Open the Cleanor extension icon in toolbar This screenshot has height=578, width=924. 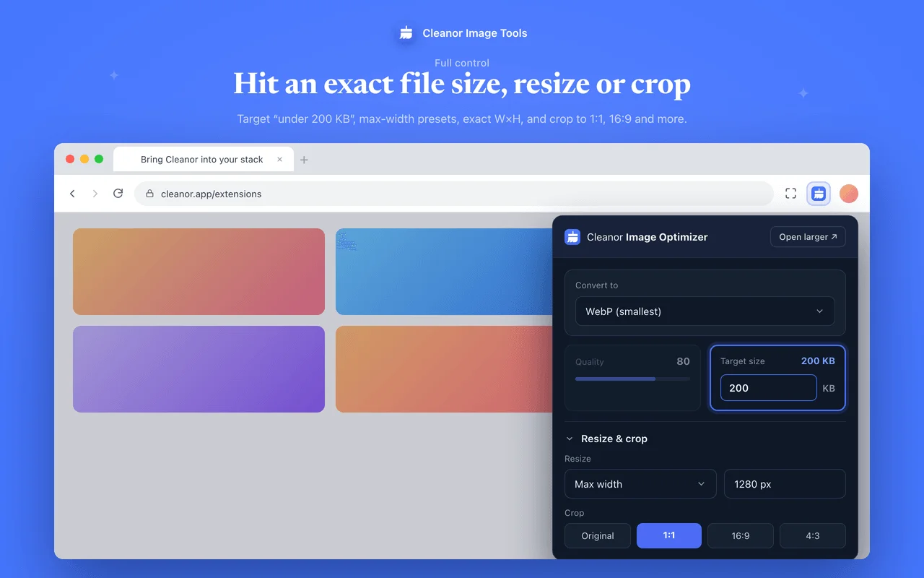coord(819,194)
